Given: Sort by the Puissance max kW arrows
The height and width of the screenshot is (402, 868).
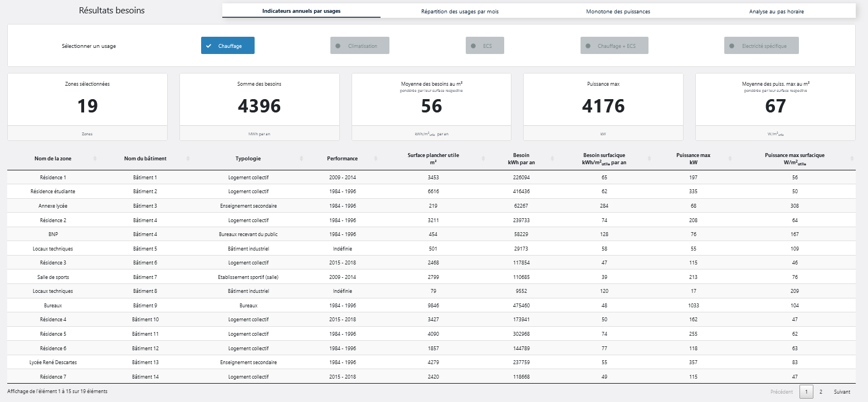Looking at the screenshot, I should click(x=730, y=159).
